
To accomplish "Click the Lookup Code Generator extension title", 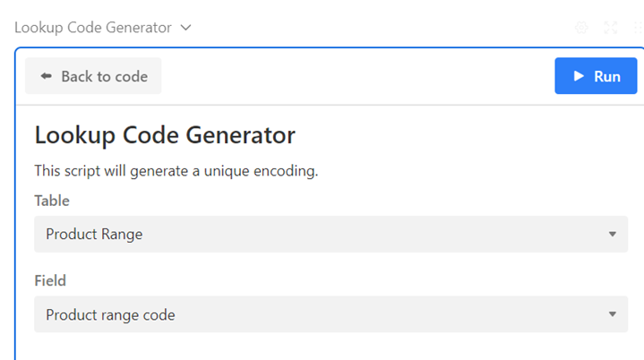I will pyautogui.click(x=92, y=28).
